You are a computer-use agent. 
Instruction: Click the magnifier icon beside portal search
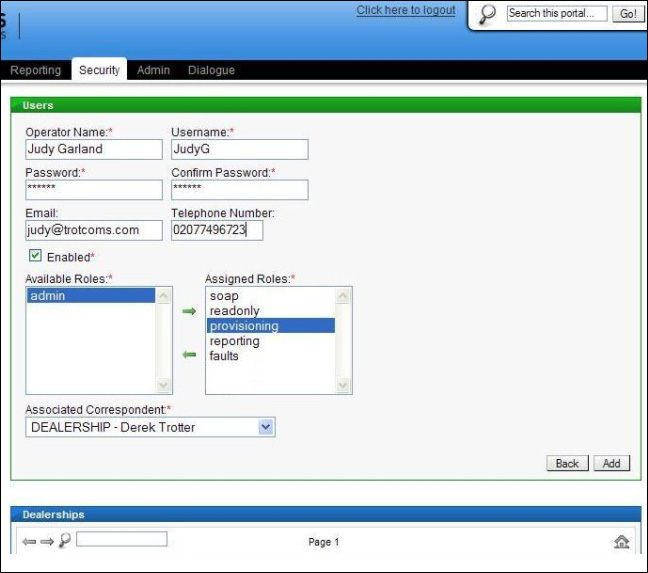[488, 15]
